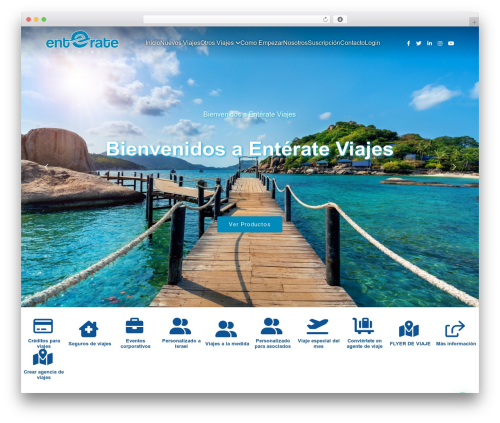Click the large Bienvenidos a Entérate Viajes heading
The width and height of the screenshot is (500, 423).
pyautogui.click(x=250, y=149)
